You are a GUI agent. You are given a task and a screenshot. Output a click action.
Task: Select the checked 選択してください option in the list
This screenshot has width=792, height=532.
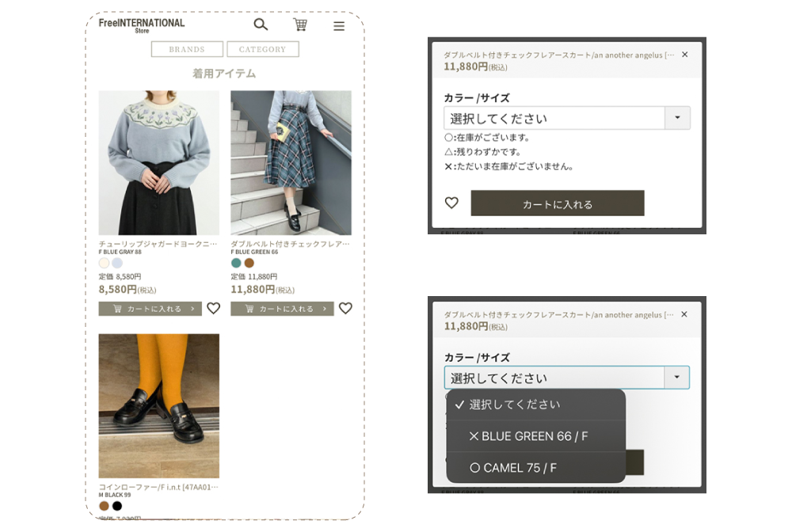[x=515, y=405]
